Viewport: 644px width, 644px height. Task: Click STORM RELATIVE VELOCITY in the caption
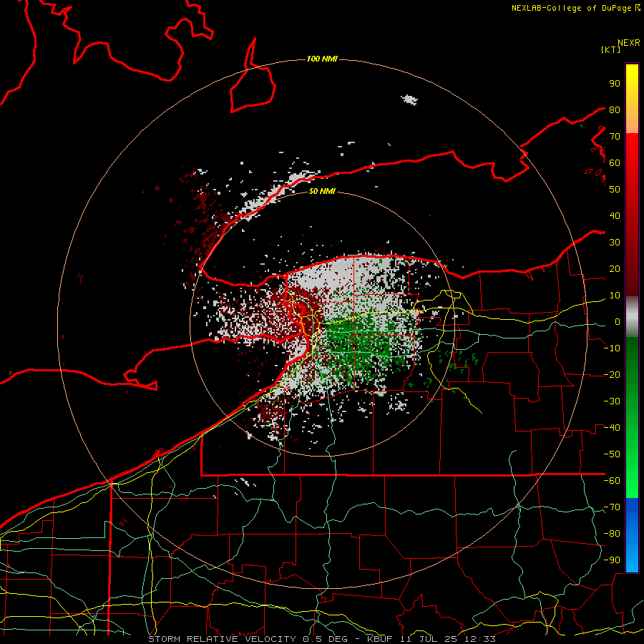tap(223, 639)
